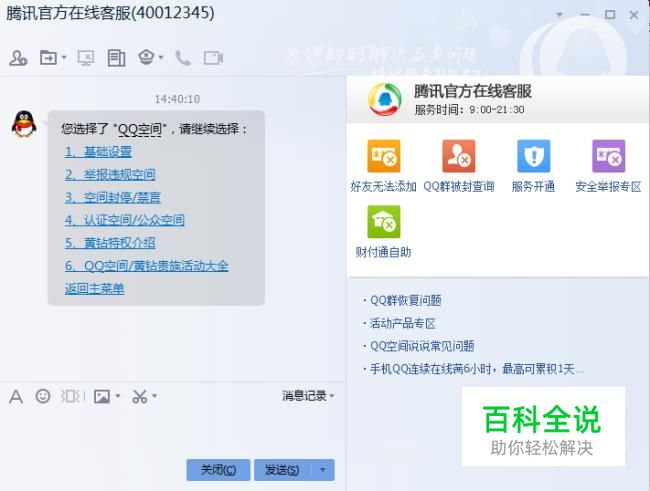
Task: Open 消息记录 message history dropdown
Action: point(308,396)
